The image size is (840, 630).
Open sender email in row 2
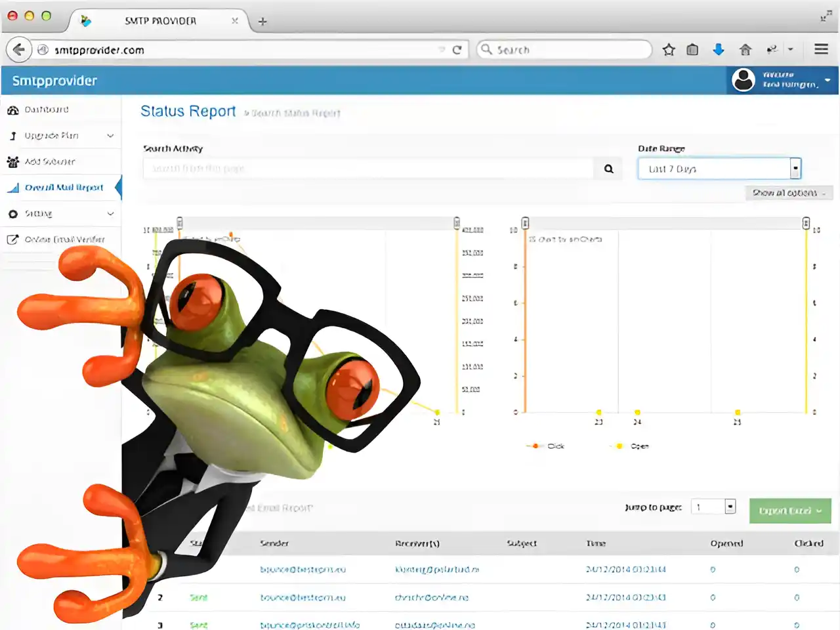(303, 598)
